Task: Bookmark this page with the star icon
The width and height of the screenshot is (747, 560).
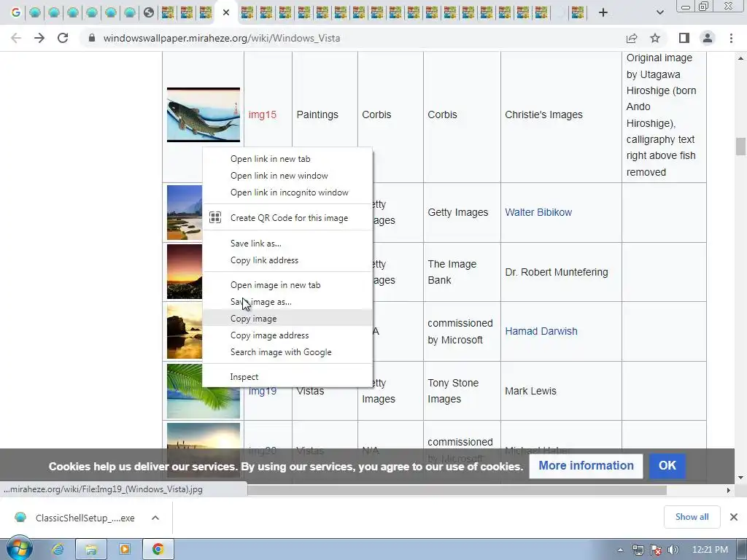Action: pyautogui.click(x=655, y=38)
